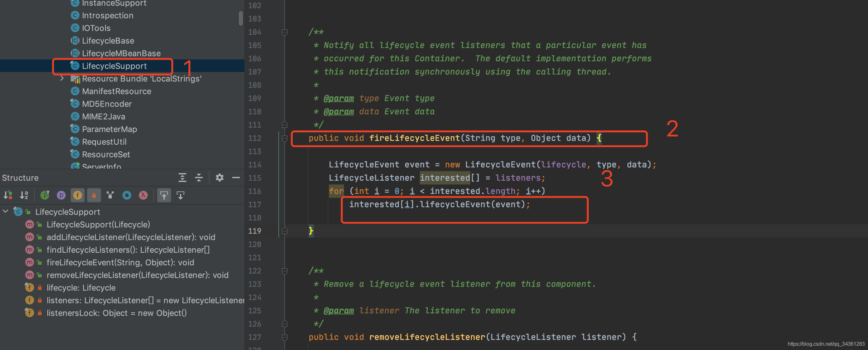Enable Autoscroll to Source in Structure
The width and height of the screenshot is (868, 350).
pos(164,195)
